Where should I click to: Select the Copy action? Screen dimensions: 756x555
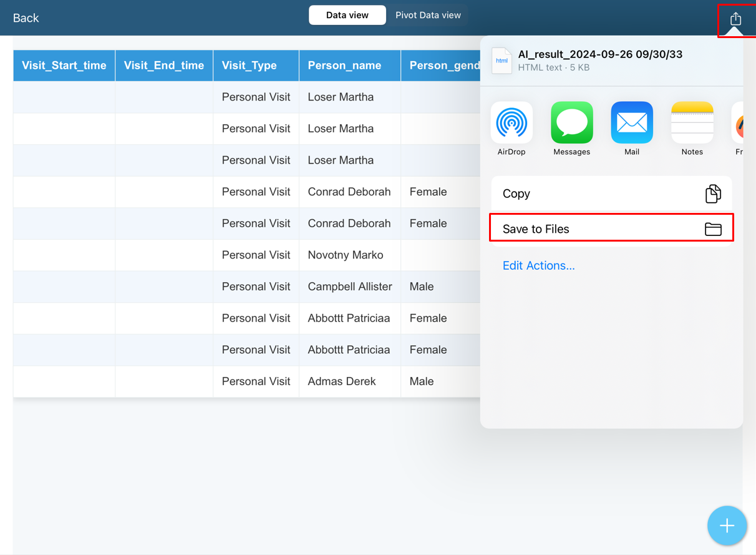point(611,194)
